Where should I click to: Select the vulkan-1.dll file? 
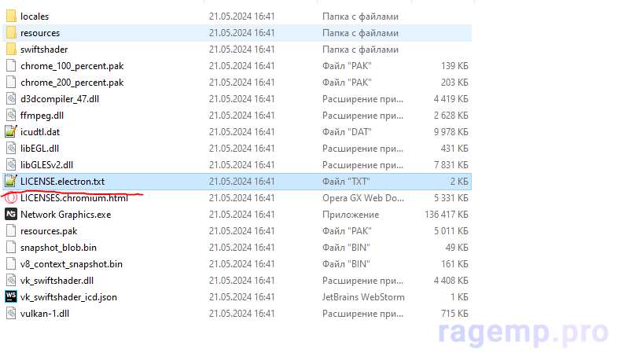[x=45, y=313]
